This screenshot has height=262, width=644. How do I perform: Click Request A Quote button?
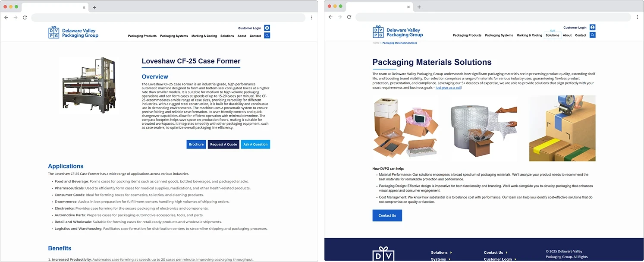[x=223, y=144]
